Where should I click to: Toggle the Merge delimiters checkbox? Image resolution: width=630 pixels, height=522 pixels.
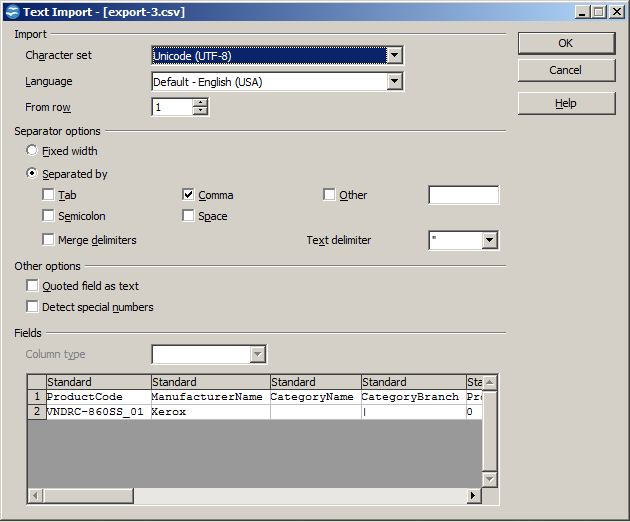(49, 240)
